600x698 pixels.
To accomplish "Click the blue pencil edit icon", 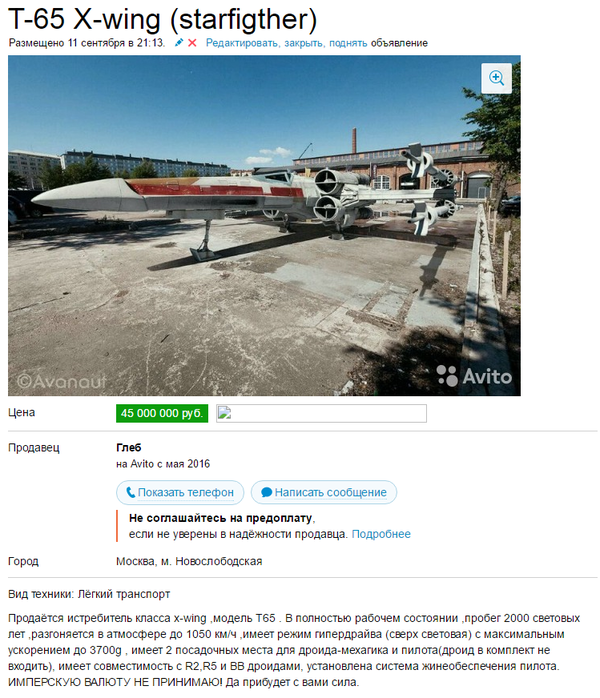I will (178, 43).
